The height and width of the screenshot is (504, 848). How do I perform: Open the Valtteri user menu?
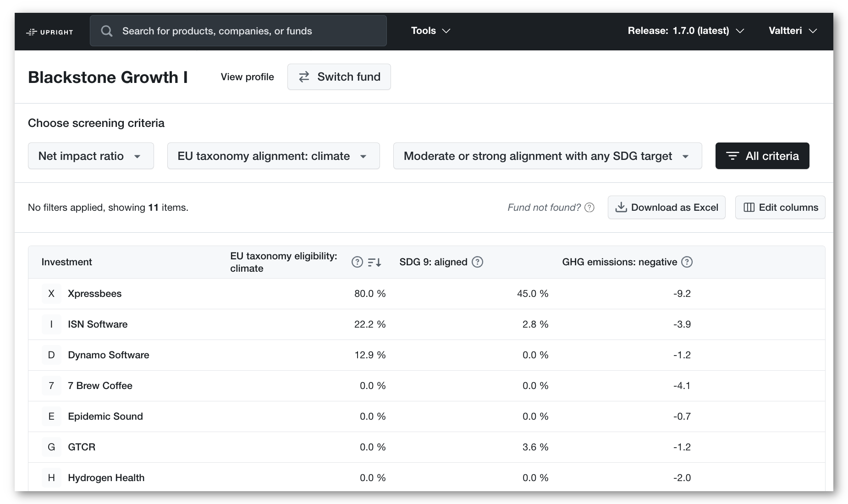[793, 31]
